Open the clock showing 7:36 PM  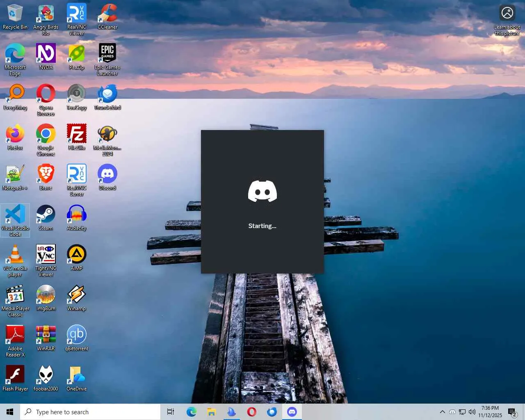[490, 412]
